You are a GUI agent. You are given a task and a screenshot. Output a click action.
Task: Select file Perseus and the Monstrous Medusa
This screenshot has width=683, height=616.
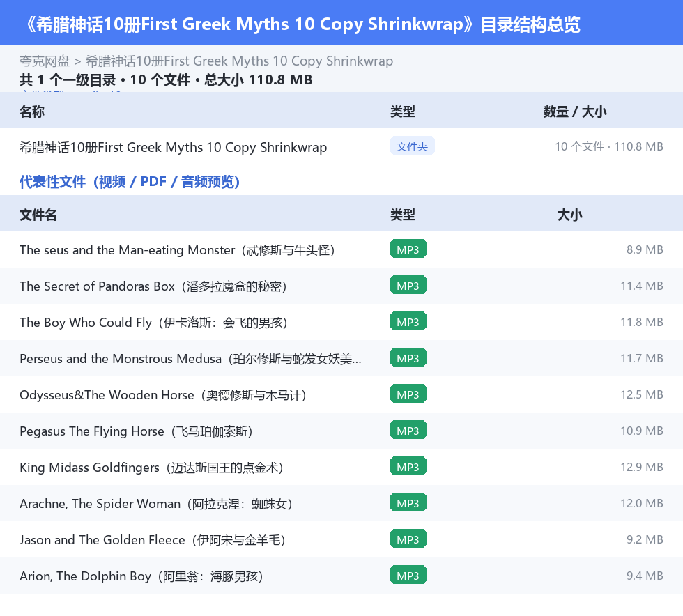[x=190, y=359]
